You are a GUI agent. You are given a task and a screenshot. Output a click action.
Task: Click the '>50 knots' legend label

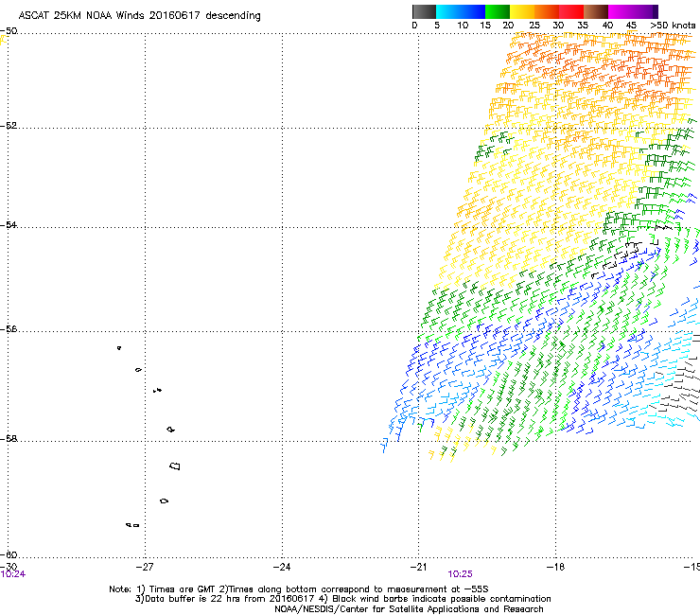673,26
